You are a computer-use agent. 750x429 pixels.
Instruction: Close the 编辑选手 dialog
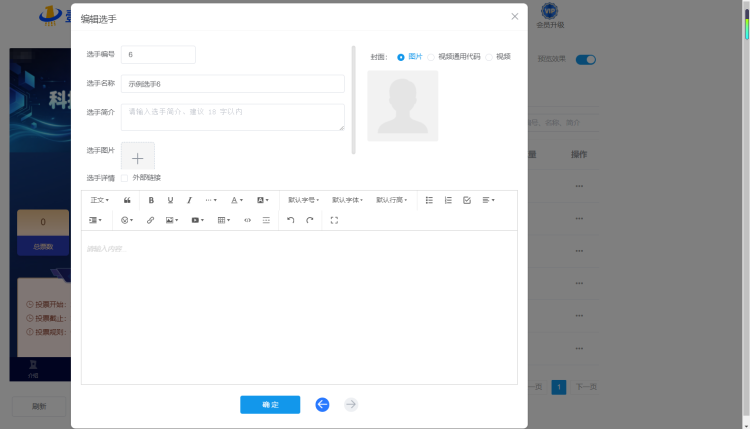(x=515, y=17)
